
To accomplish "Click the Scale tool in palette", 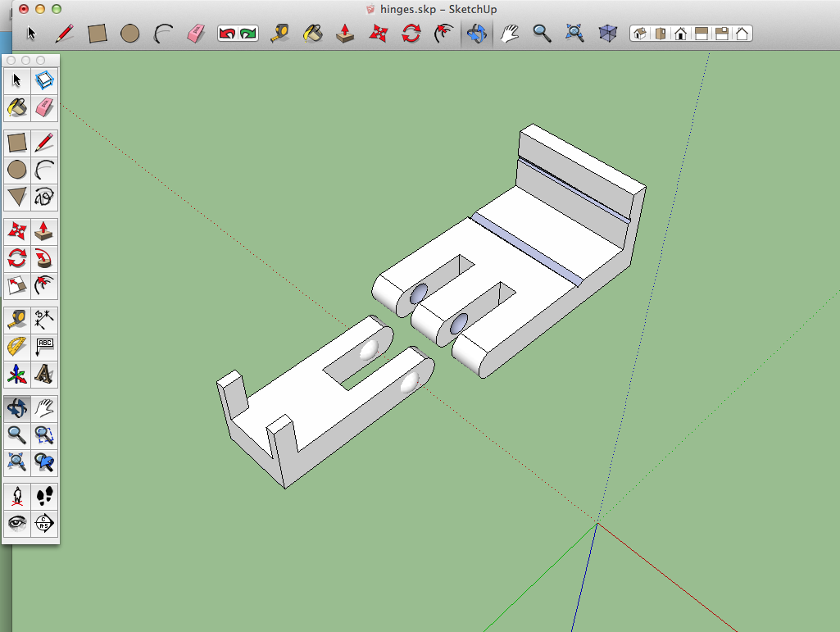I will click(x=17, y=285).
